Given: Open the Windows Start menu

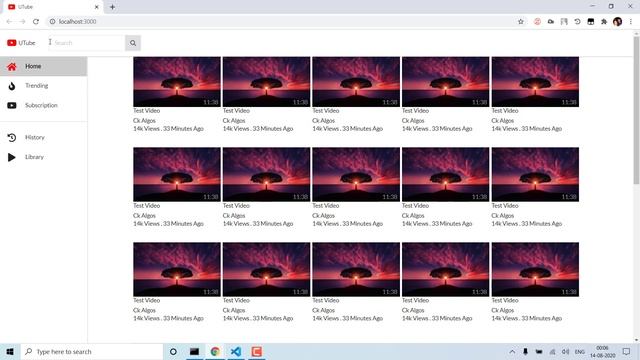Looking at the screenshot, I should click(x=10, y=351).
